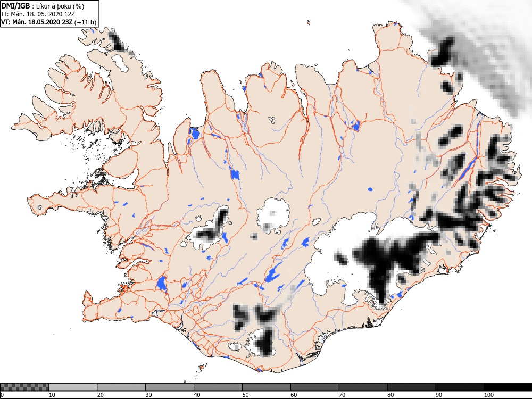Select the 80–90 legend swatch
The image size is (532, 399).
pyautogui.click(x=412, y=387)
